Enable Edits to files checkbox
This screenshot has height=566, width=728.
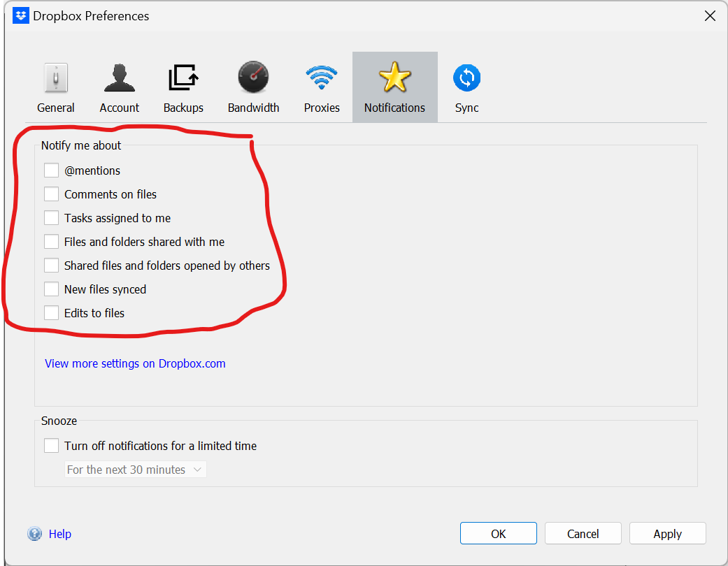[x=51, y=312]
